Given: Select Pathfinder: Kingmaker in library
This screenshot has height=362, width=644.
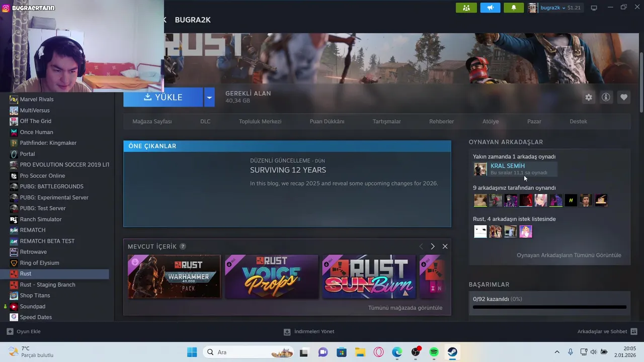Looking at the screenshot, I should [54, 143].
